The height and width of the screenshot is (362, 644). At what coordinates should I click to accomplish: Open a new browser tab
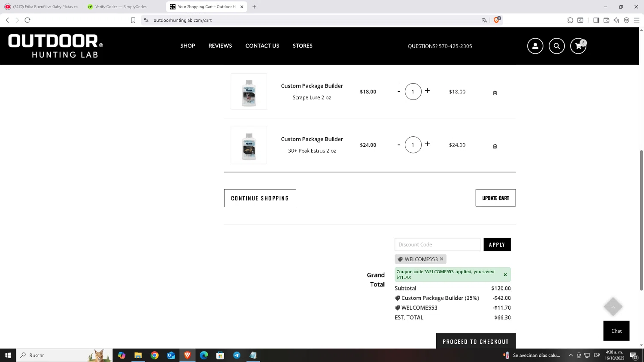pos(254,7)
